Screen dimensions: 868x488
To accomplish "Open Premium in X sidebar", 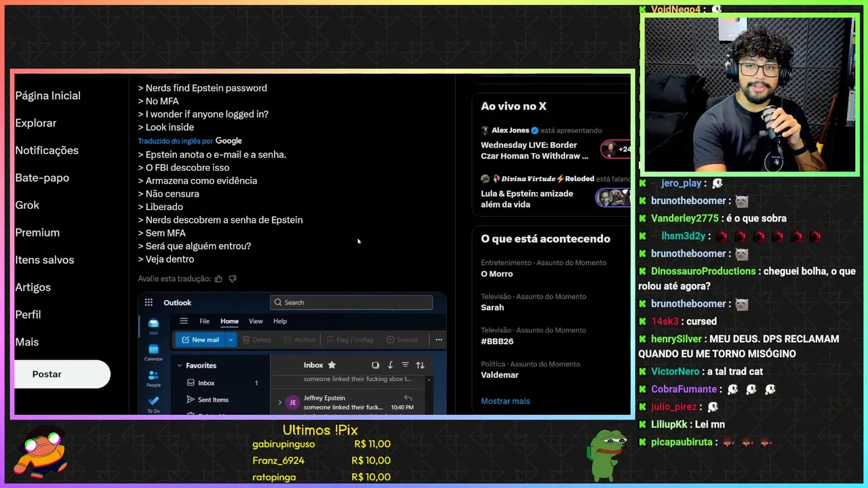I will pyautogui.click(x=37, y=232).
